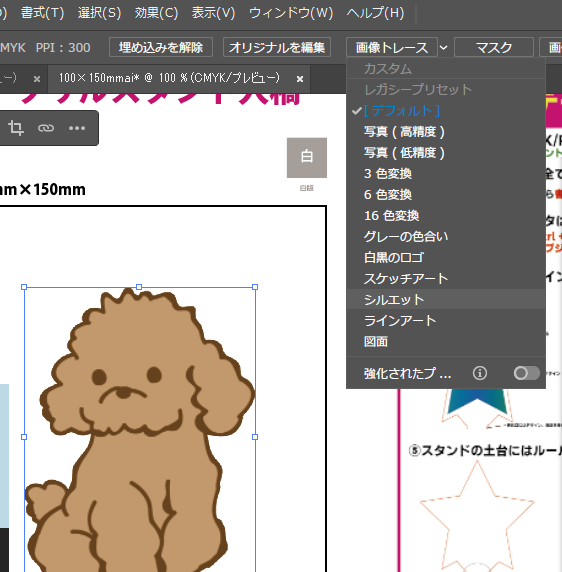The height and width of the screenshot is (572, 562).
Task: Select the シルエット preset
Action: (446, 299)
